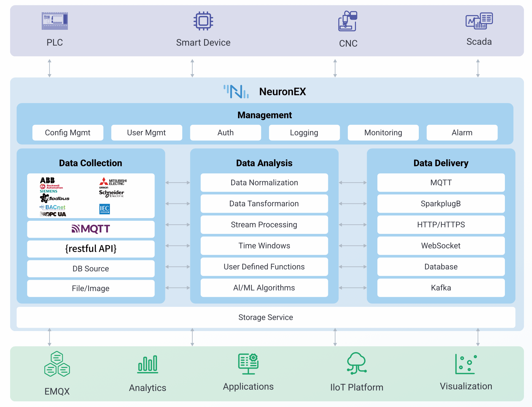Click the CNC label
The width and height of the screenshot is (532, 407).
pos(348,44)
